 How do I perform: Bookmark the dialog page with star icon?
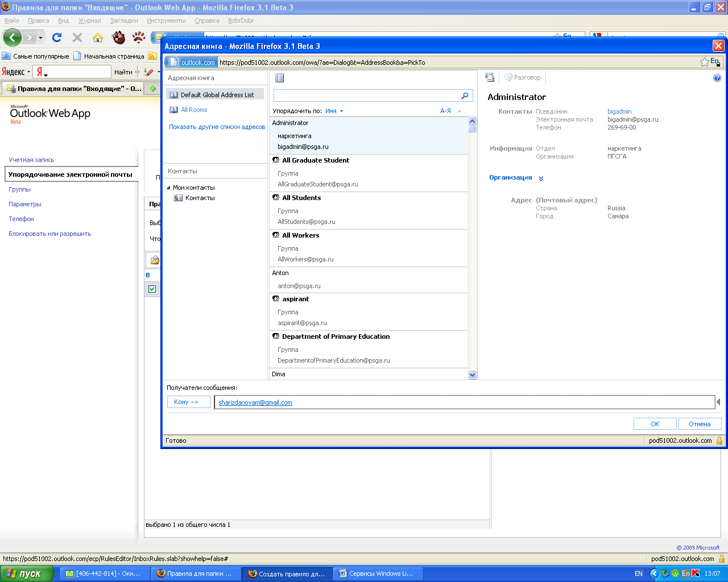(x=705, y=62)
